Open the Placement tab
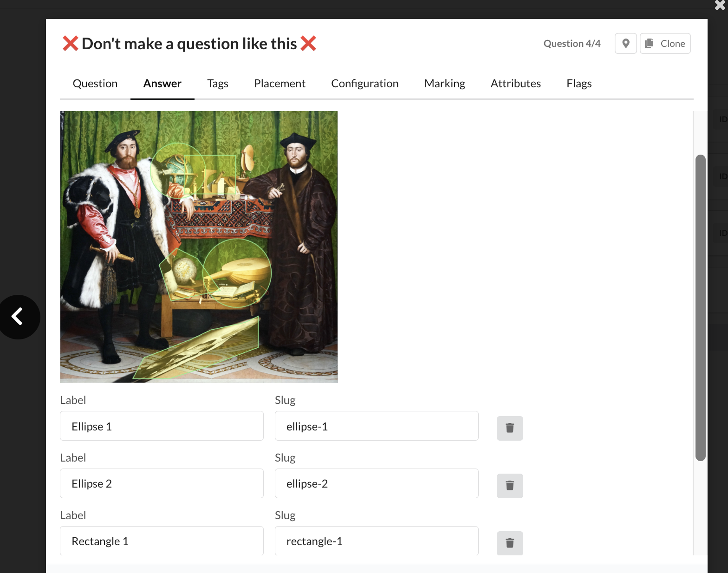Viewport: 728px width, 573px height. [279, 84]
